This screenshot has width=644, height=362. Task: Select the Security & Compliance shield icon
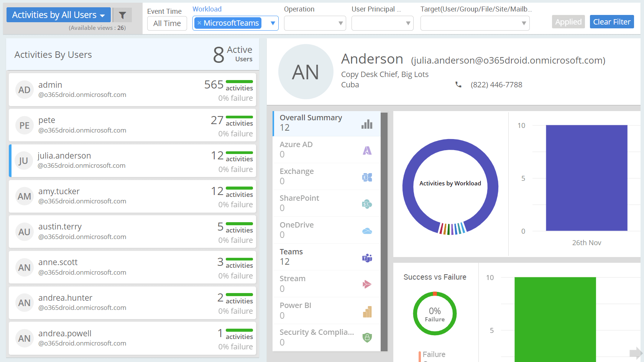pos(367,337)
